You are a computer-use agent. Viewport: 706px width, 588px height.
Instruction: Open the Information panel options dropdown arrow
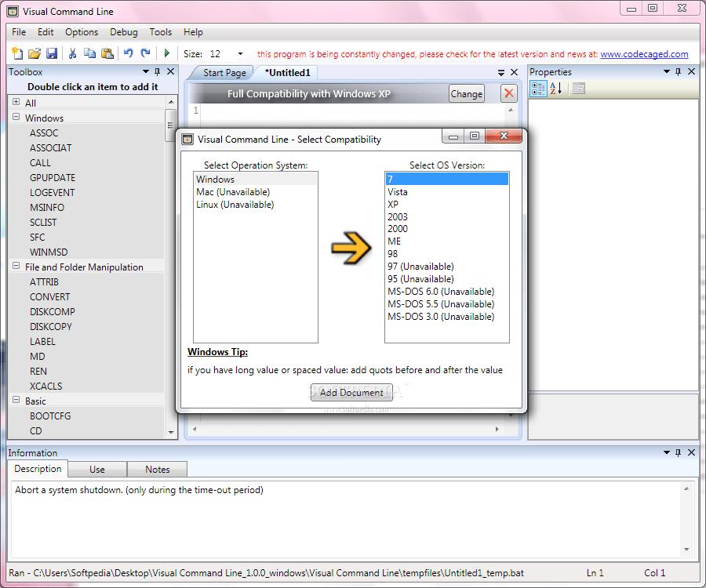[x=667, y=452]
